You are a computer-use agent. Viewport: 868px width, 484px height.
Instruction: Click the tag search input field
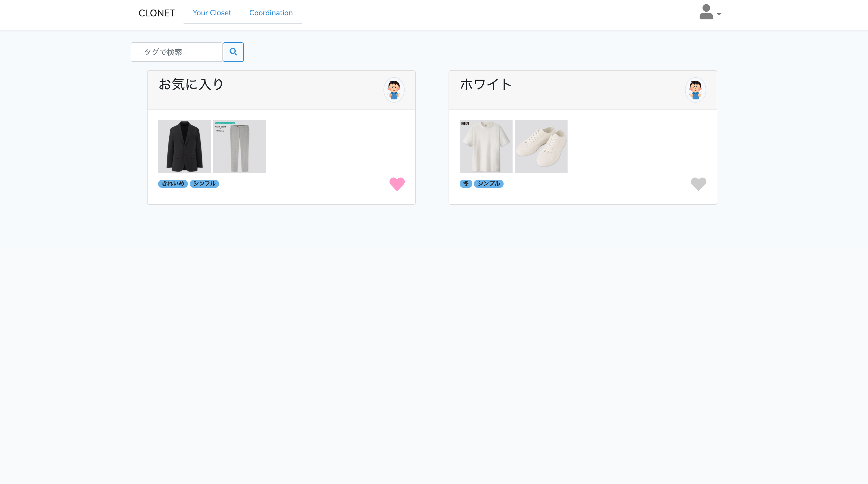pyautogui.click(x=176, y=52)
